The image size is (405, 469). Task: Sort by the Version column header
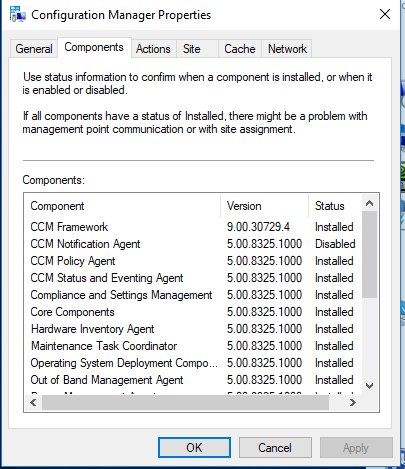coord(264,206)
